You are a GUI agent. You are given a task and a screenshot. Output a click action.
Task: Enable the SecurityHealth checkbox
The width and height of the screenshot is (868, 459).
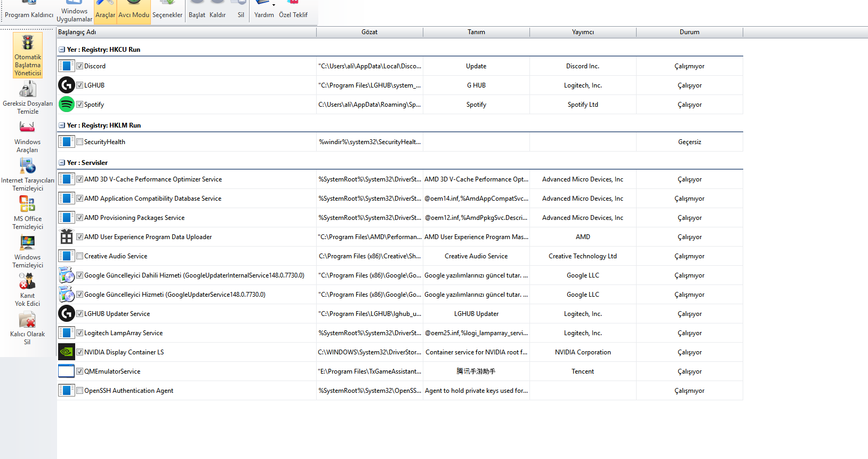click(79, 142)
